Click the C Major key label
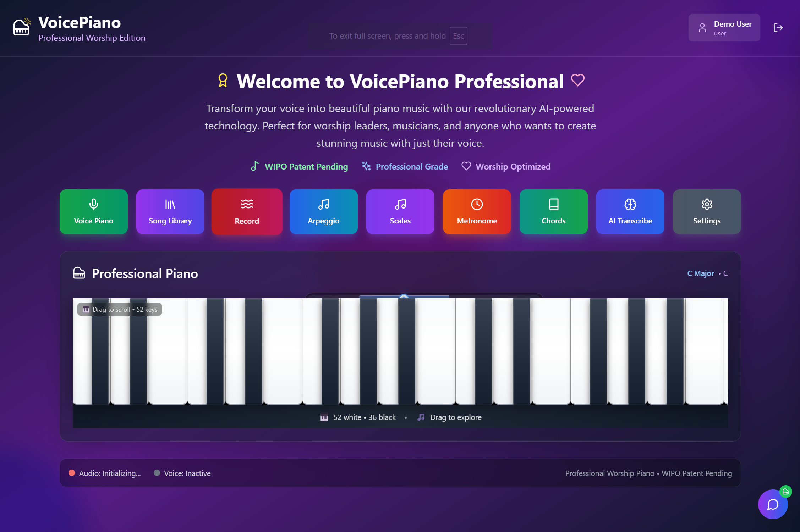The width and height of the screenshot is (800, 532). coord(700,273)
